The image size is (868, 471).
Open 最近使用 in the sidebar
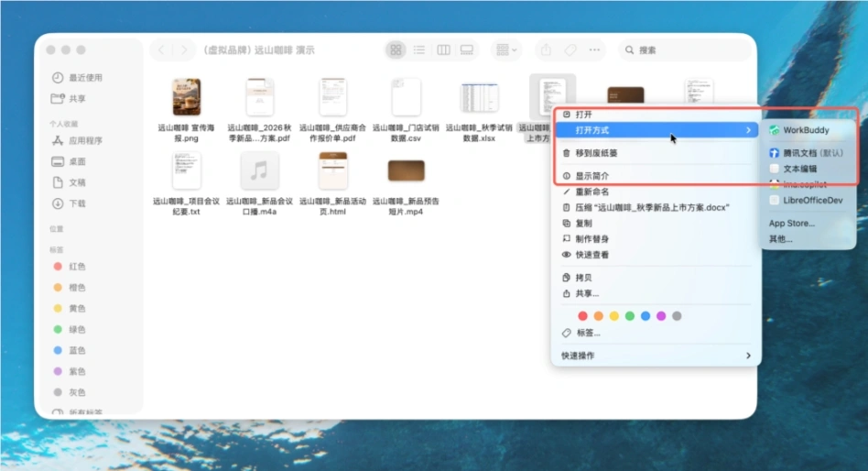click(x=78, y=78)
